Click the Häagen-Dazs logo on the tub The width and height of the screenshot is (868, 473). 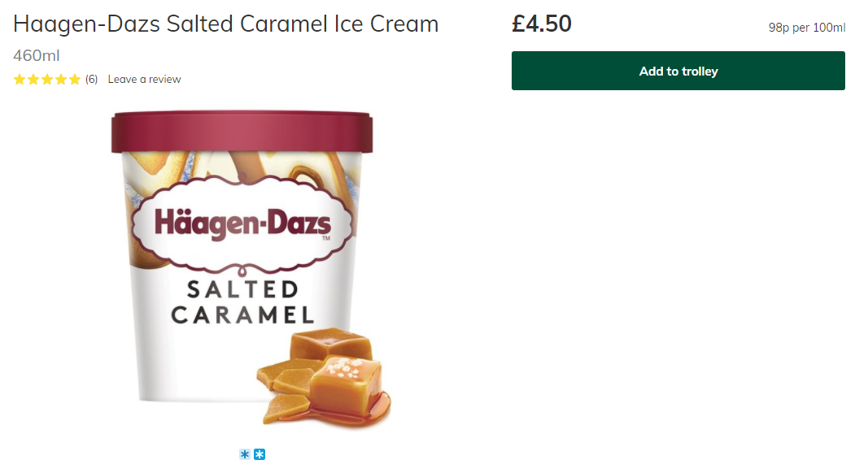[242, 223]
